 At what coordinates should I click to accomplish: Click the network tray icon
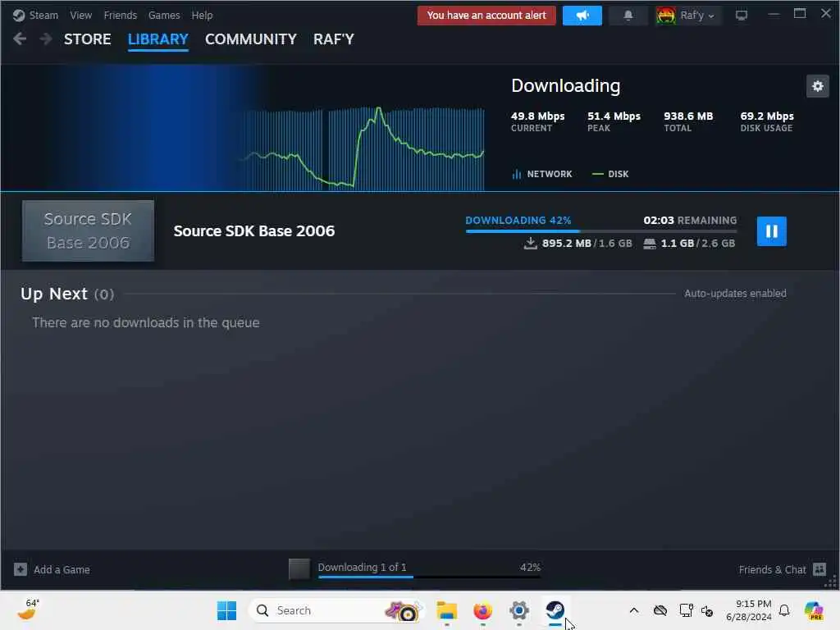[686, 610]
